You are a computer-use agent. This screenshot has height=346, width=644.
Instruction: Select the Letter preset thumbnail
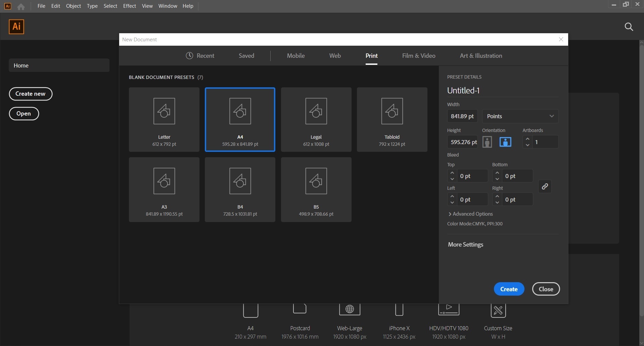click(164, 120)
